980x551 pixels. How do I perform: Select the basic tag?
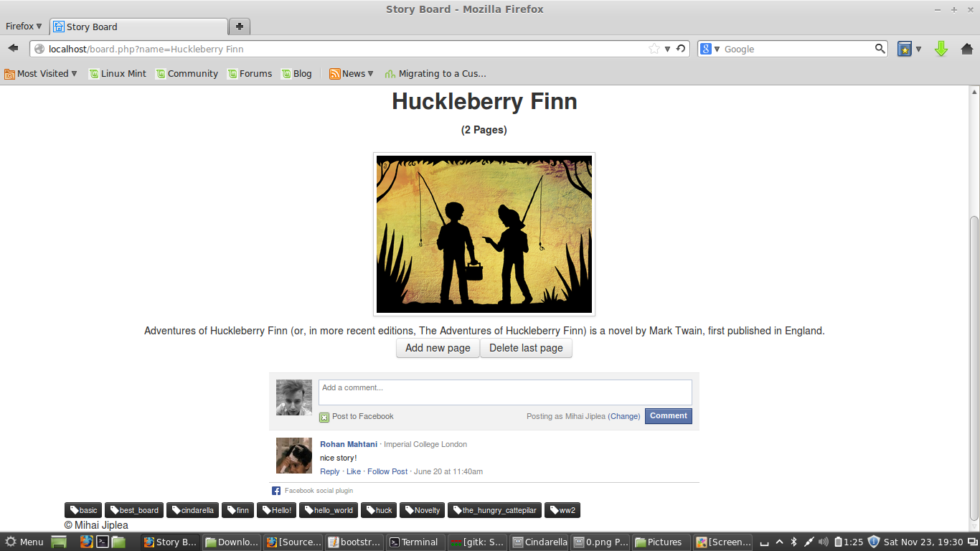point(83,510)
